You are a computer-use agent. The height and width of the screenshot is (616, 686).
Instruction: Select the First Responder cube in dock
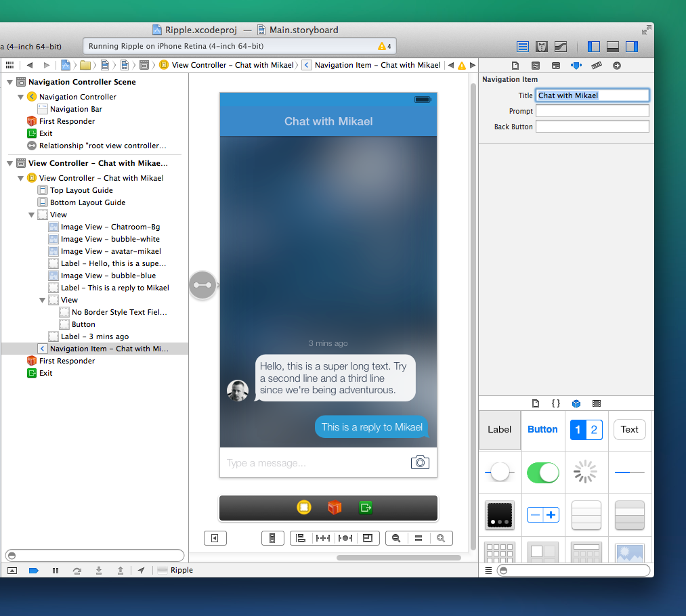coord(335,507)
